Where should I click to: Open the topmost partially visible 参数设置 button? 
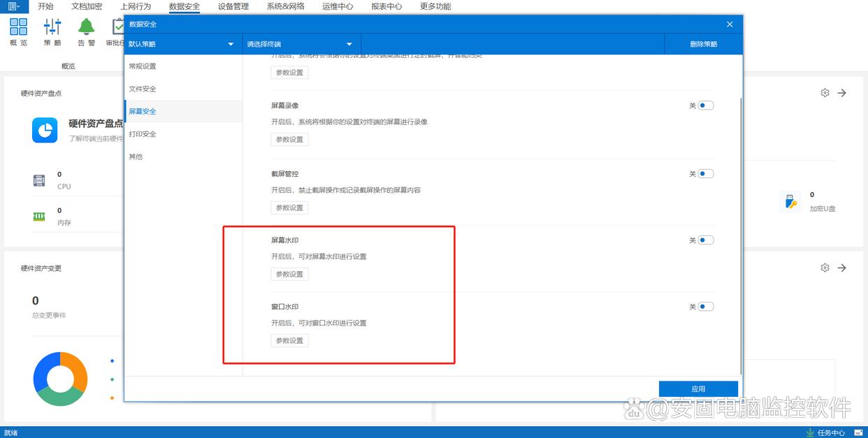coord(289,72)
